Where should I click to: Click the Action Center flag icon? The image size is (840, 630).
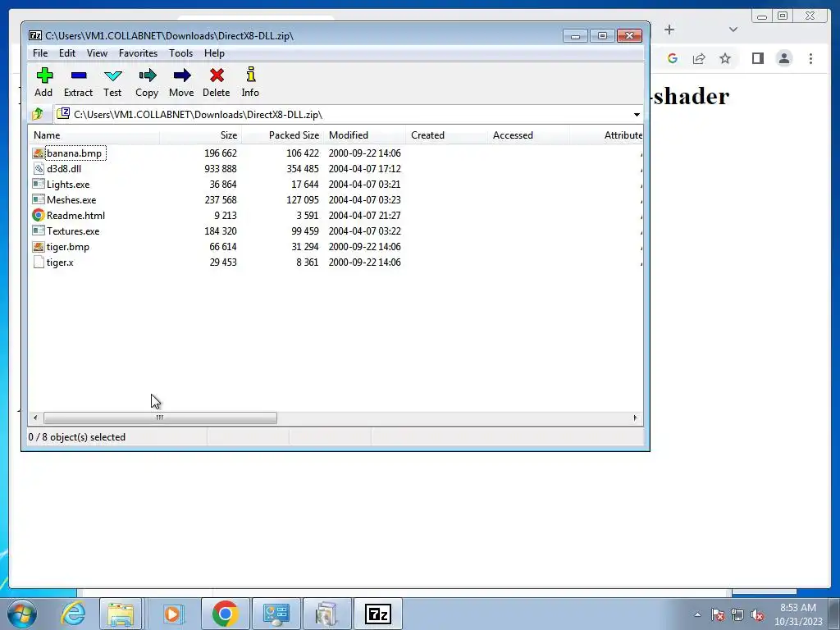(718, 615)
